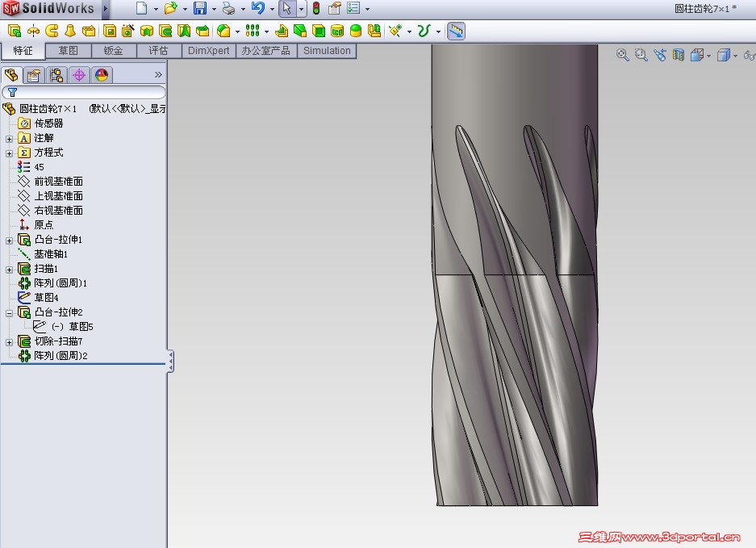Image resolution: width=756 pixels, height=548 pixels.
Task: Select 切除-扫描7 in feature tree
Action: coord(58,341)
